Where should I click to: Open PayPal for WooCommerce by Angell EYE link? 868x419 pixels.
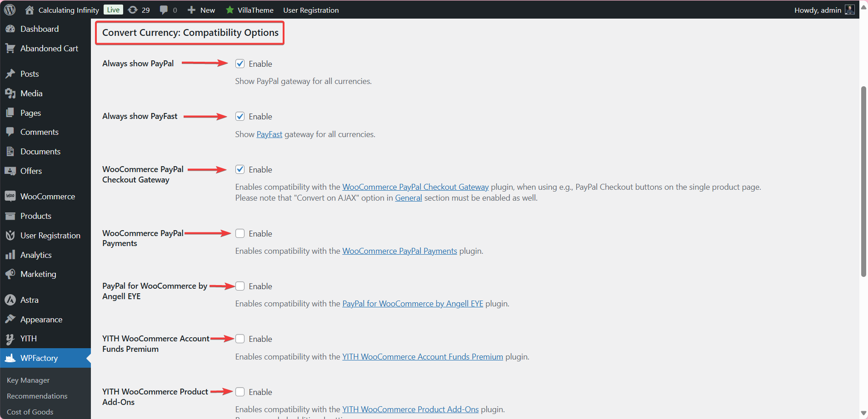point(413,304)
